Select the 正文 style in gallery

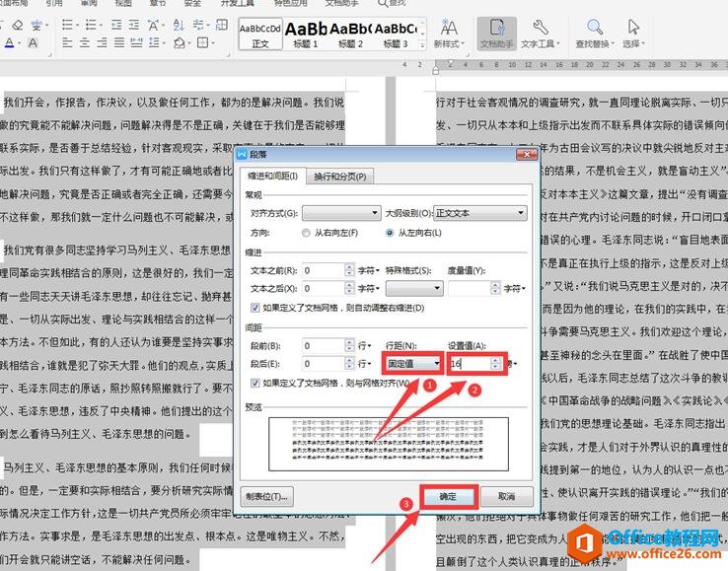[x=260, y=34]
